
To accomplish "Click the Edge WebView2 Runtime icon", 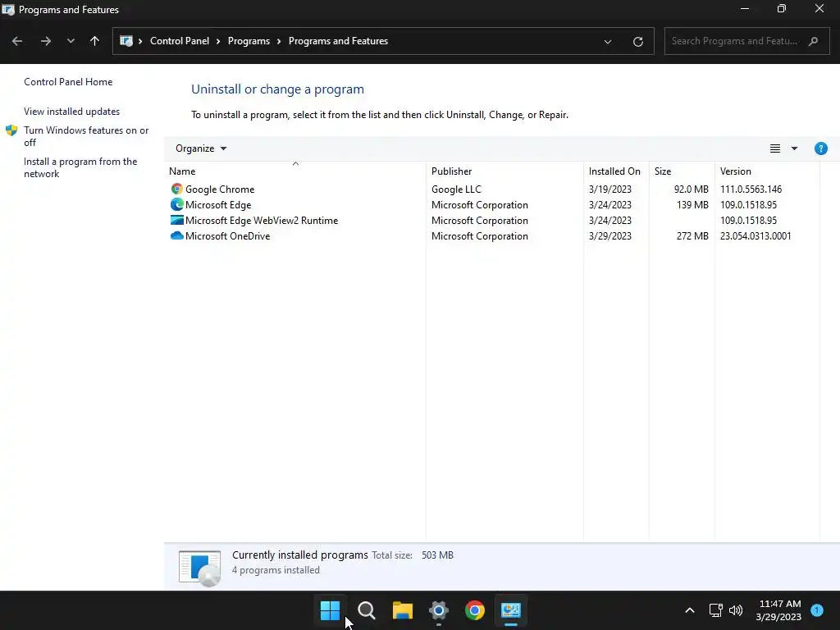I will (177, 220).
